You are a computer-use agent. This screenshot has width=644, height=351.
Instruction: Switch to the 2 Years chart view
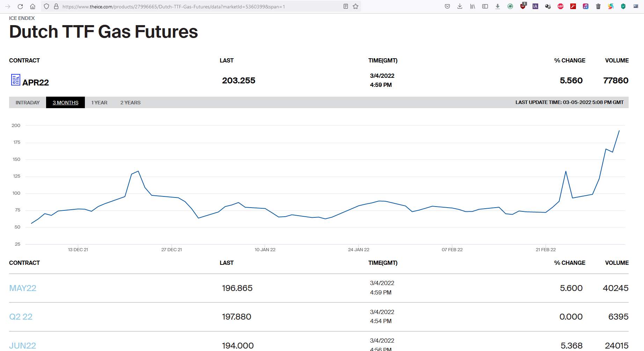coord(130,103)
